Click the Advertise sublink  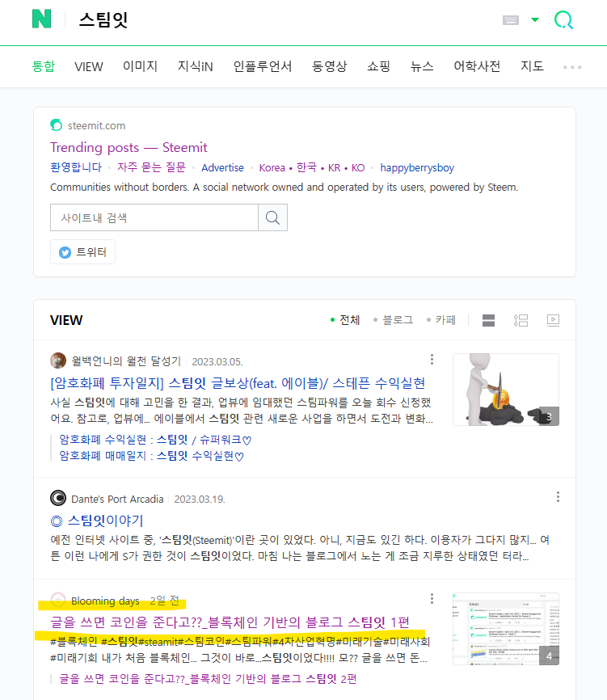[x=222, y=168]
